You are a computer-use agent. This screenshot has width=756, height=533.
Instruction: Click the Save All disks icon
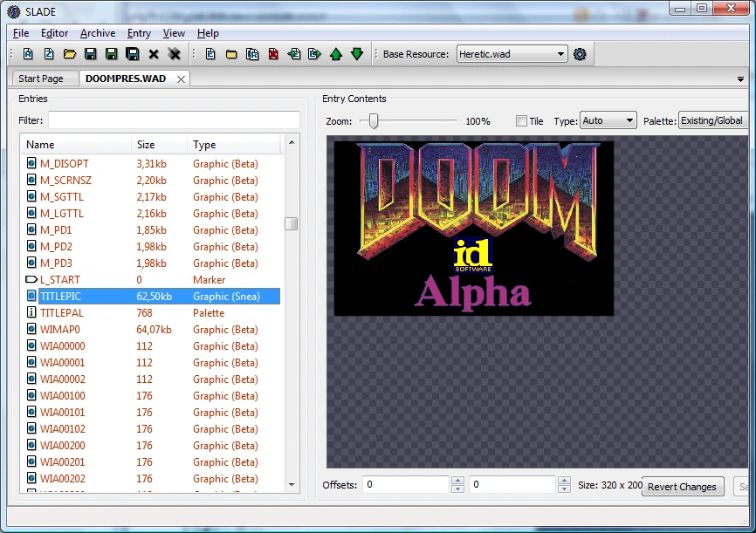click(x=133, y=54)
